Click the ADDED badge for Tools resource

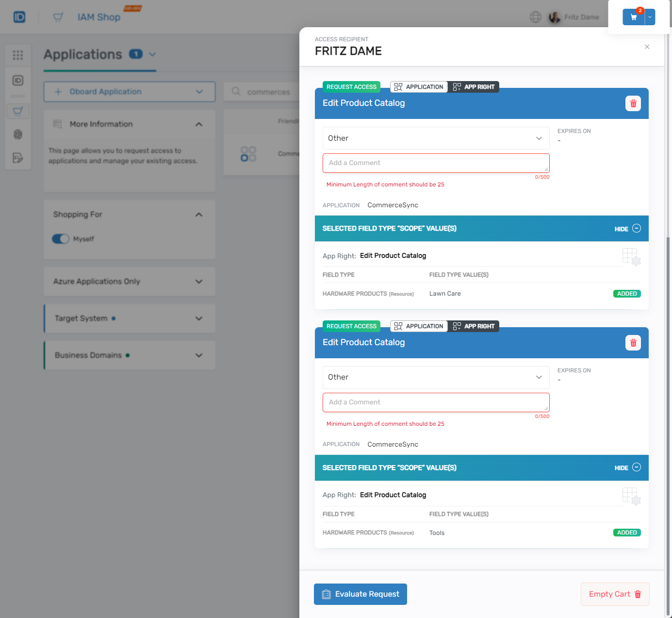tap(627, 532)
